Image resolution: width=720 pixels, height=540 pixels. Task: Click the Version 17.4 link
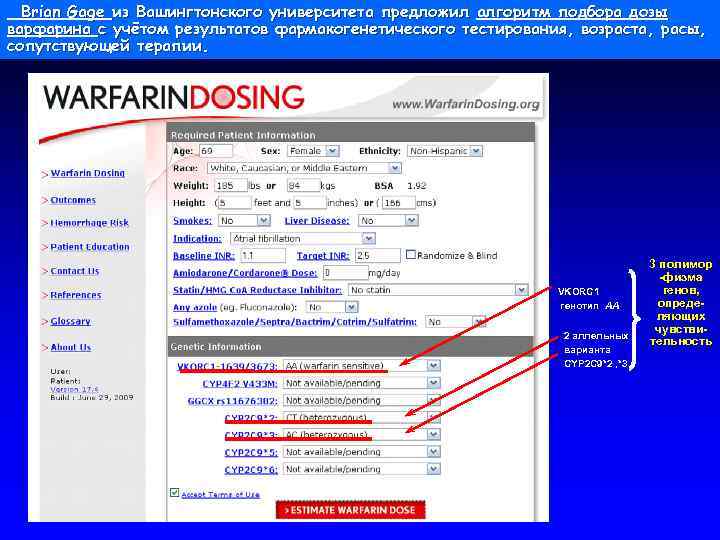coord(74,389)
